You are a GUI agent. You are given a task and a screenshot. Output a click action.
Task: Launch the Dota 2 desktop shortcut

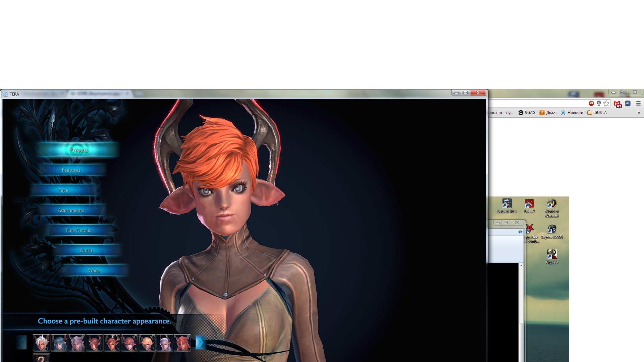529,206
